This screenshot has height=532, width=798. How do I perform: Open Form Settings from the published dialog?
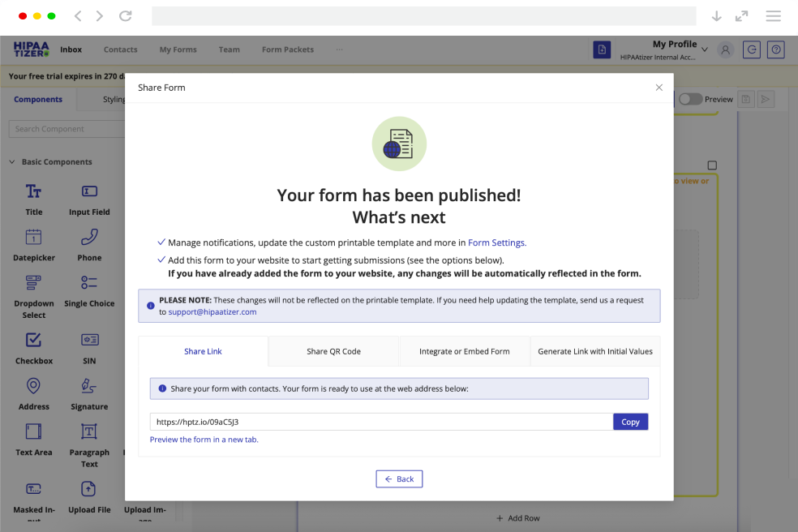click(x=499, y=242)
